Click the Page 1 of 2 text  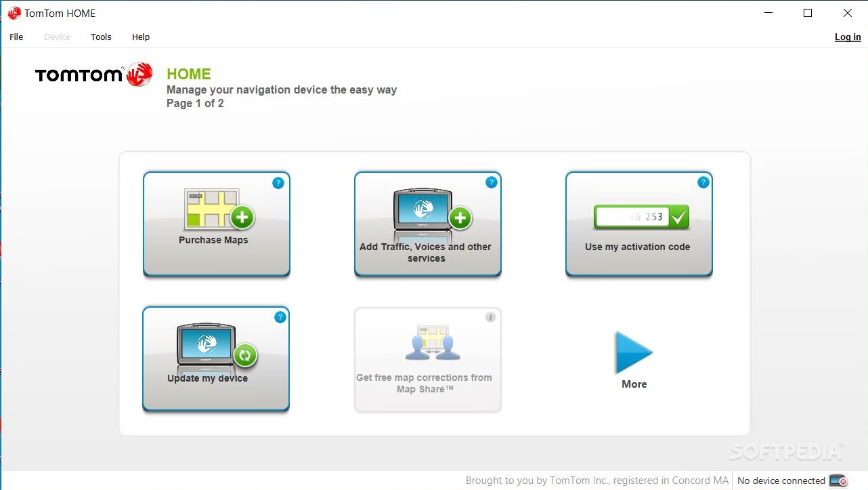(x=195, y=103)
